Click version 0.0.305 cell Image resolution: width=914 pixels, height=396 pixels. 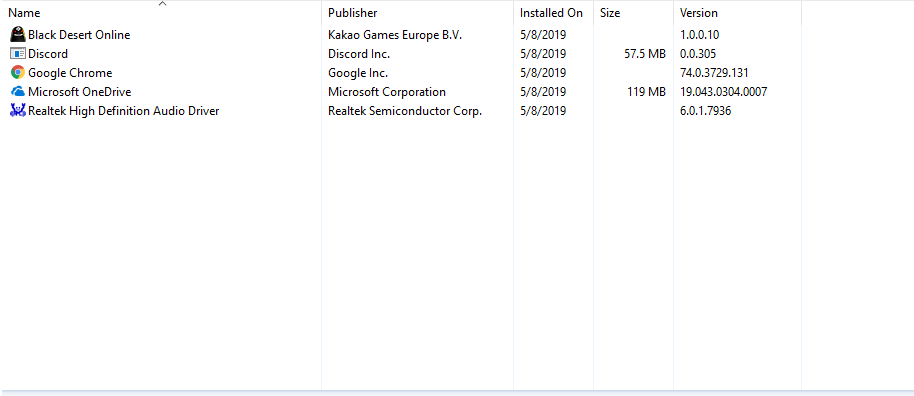click(x=698, y=54)
